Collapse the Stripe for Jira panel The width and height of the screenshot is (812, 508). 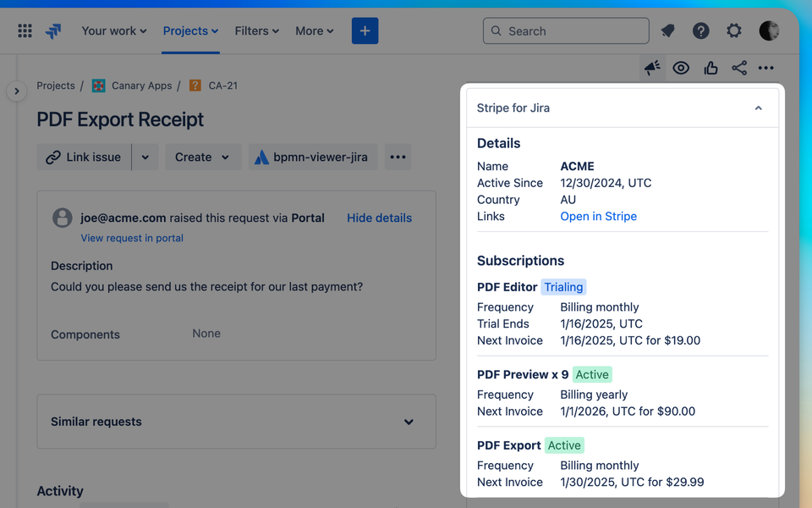pyautogui.click(x=758, y=108)
